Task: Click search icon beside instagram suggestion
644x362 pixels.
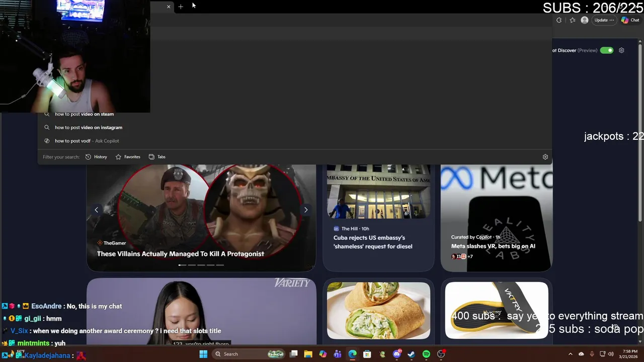Action: (x=47, y=127)
